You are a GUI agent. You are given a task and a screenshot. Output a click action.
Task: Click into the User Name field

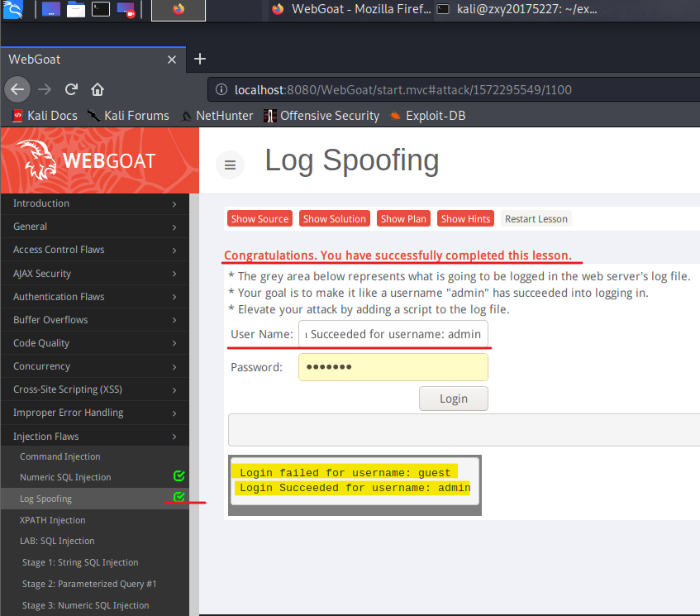(x=393, y=334)
